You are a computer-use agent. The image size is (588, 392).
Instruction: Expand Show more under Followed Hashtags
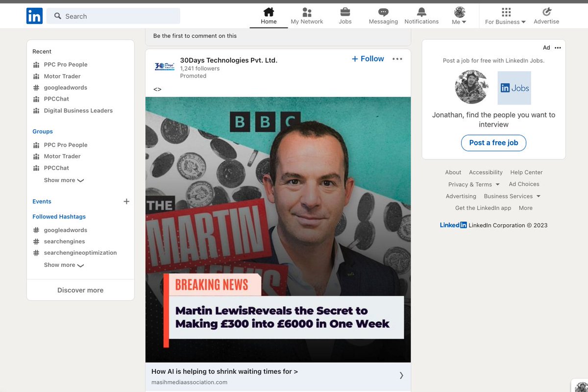click(64, 265)
